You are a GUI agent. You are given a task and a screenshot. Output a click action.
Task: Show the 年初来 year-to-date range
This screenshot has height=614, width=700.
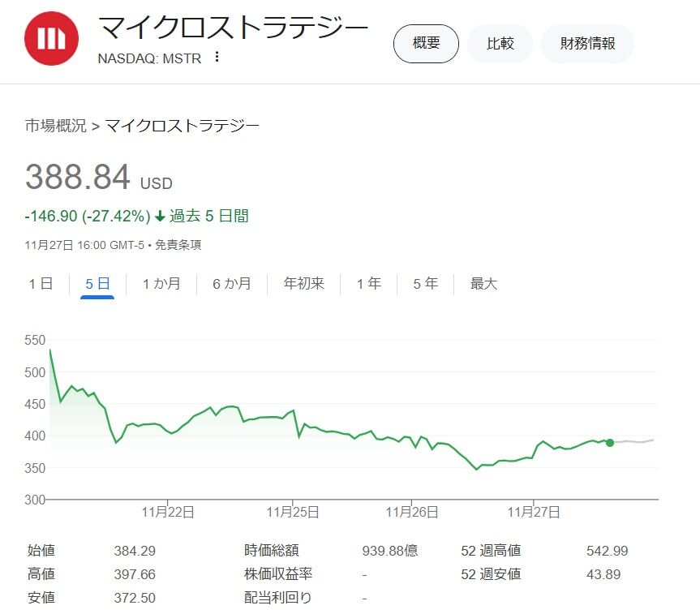[x=303, y=284]
